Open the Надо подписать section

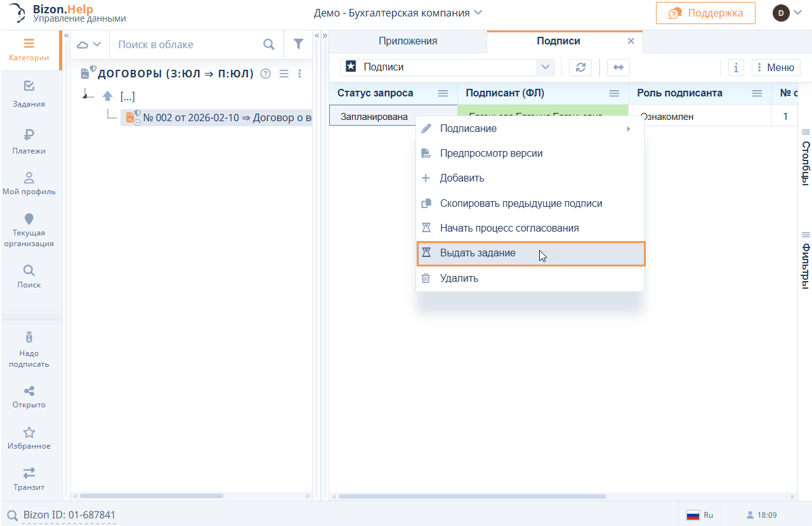point(29,350)
